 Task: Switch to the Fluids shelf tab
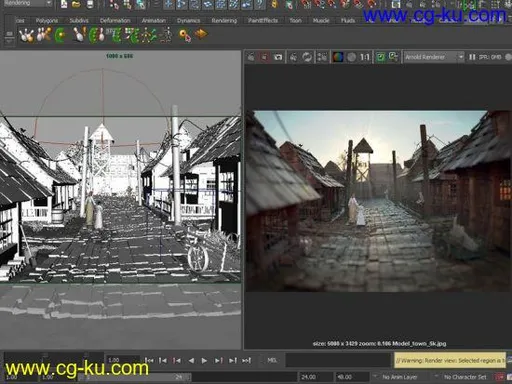[x=348, y=21]
